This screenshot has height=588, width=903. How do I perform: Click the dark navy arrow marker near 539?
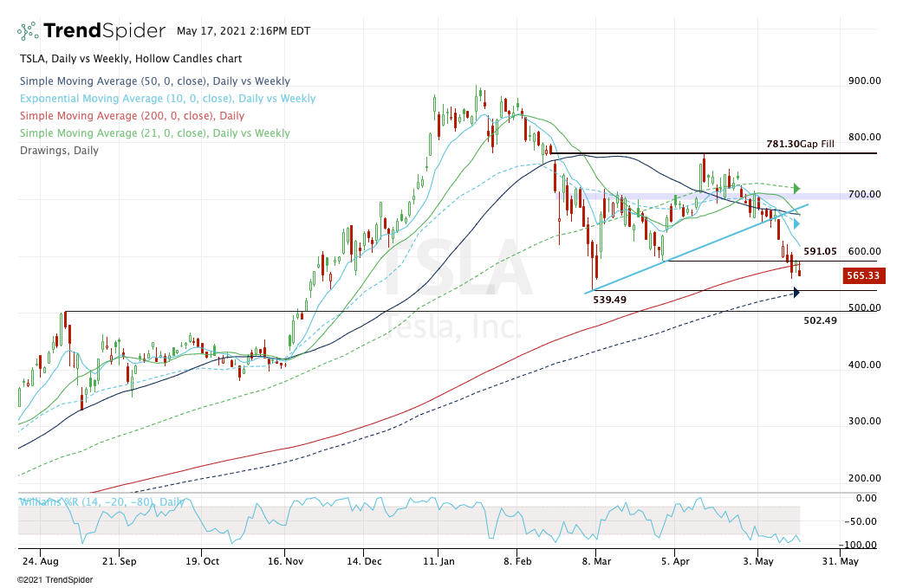click(796, 293)
